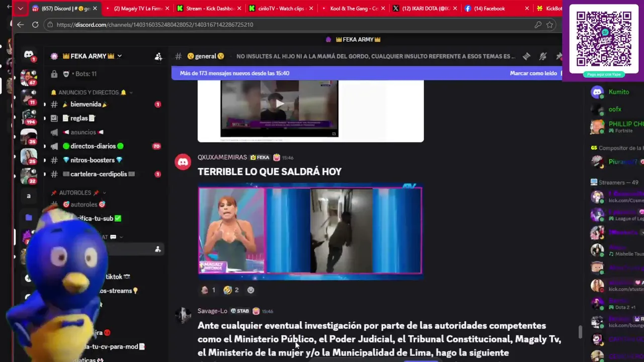Open notification settings bell in channel header
Image resolution: width=644 pixels, height=362 pixels.
tap(543, 56)
